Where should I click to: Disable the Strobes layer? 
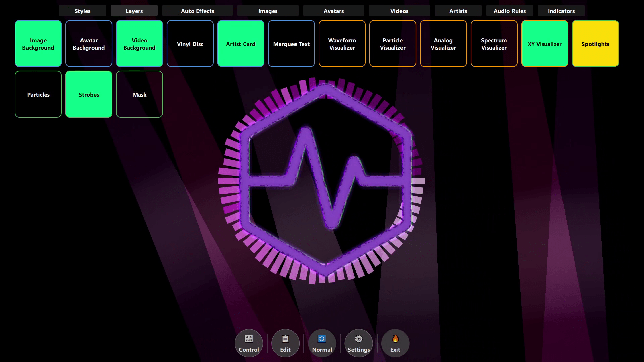pos(89,95)
